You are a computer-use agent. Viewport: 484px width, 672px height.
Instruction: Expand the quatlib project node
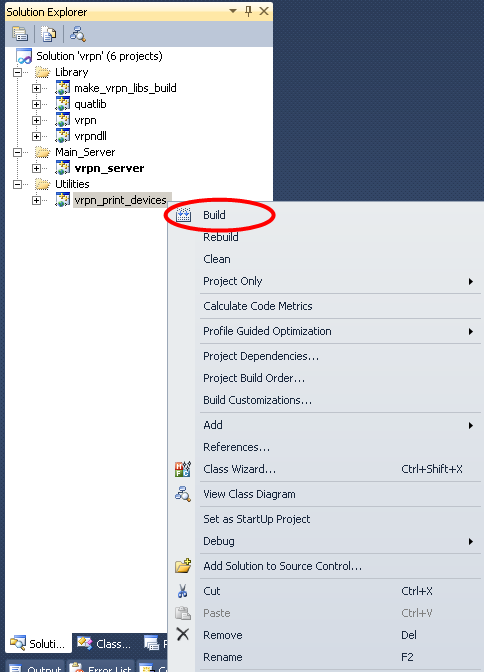pyautogui.click(x=36, y=104)
